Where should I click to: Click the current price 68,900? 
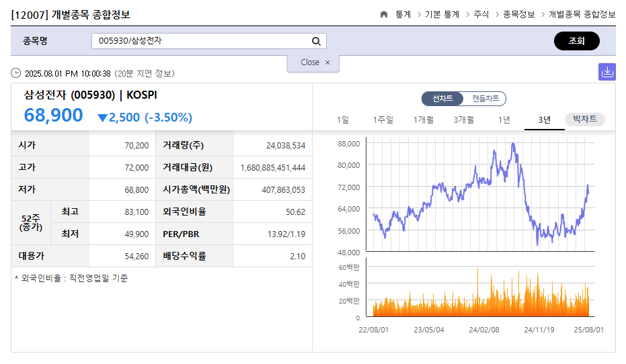point(54,116)
